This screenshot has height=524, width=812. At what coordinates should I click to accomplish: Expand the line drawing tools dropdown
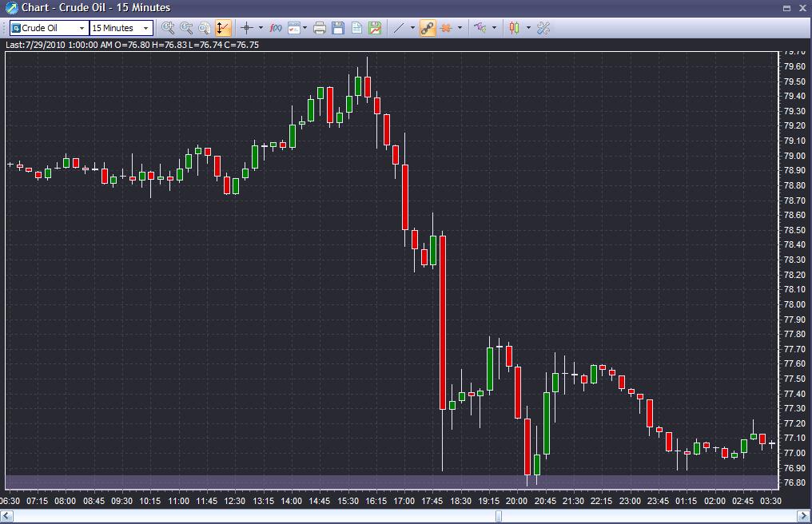(412, 28)
